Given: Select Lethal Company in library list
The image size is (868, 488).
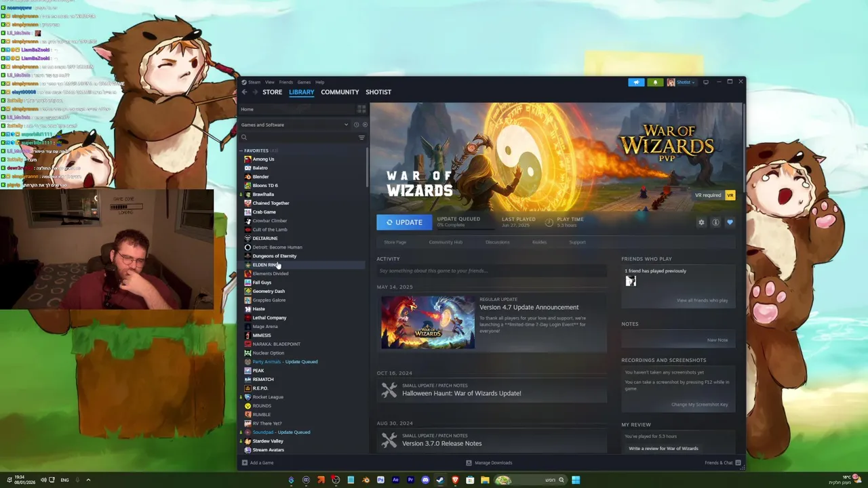Looking at the screenshot, I should coord(270,318).
